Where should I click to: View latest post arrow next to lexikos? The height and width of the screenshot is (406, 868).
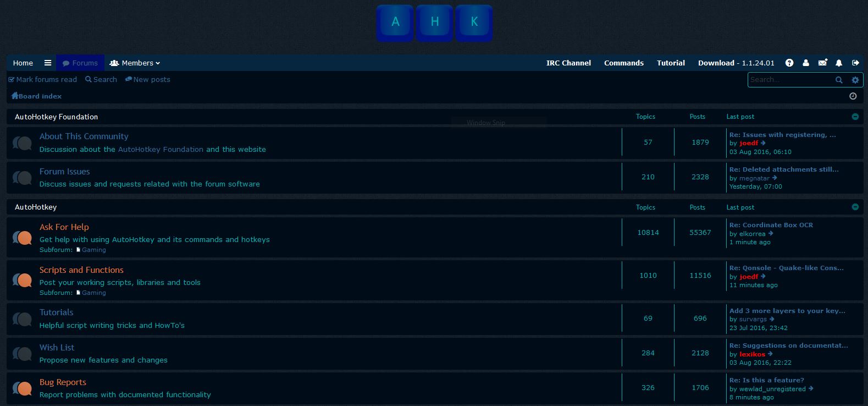770,354
